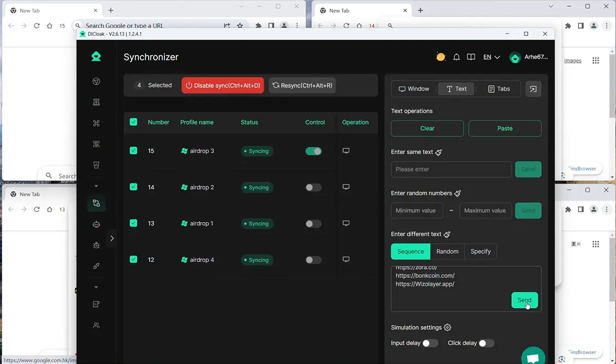Open the documentation book icon
Image resolution: width=616 pixels, height=364 pixels.
pos(471,57)
